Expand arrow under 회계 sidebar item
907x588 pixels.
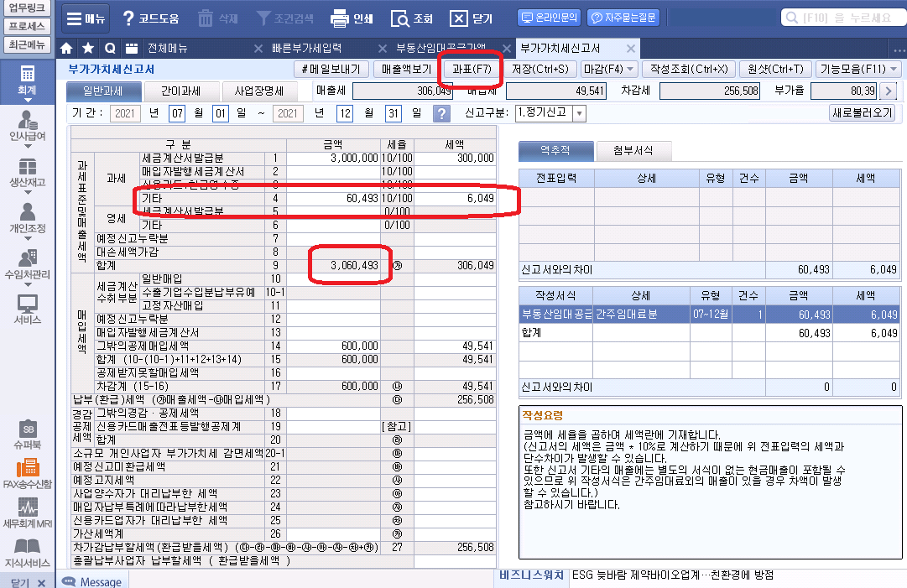point(27,101)
